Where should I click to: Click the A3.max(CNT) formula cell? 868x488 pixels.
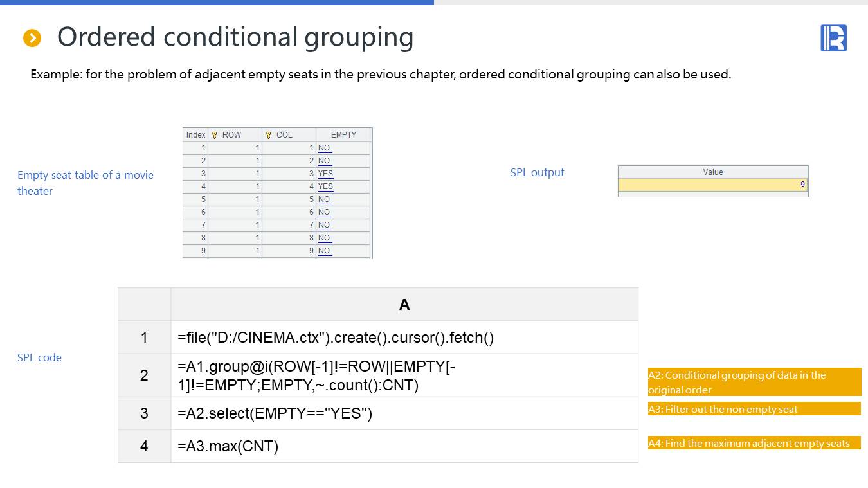(x=404, y=446)
